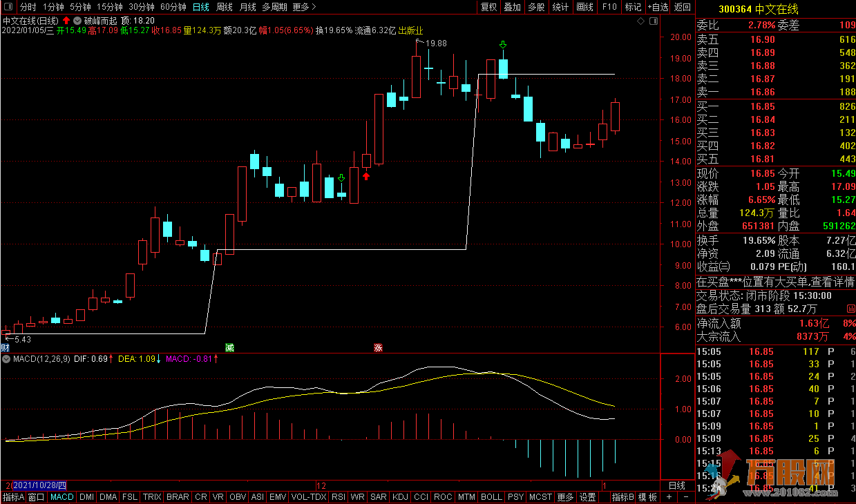Image resolution: width=856 pixels, height=504 pixels.
Task: Click the red 涨 marker on the timeline
Action: point(378,347)
